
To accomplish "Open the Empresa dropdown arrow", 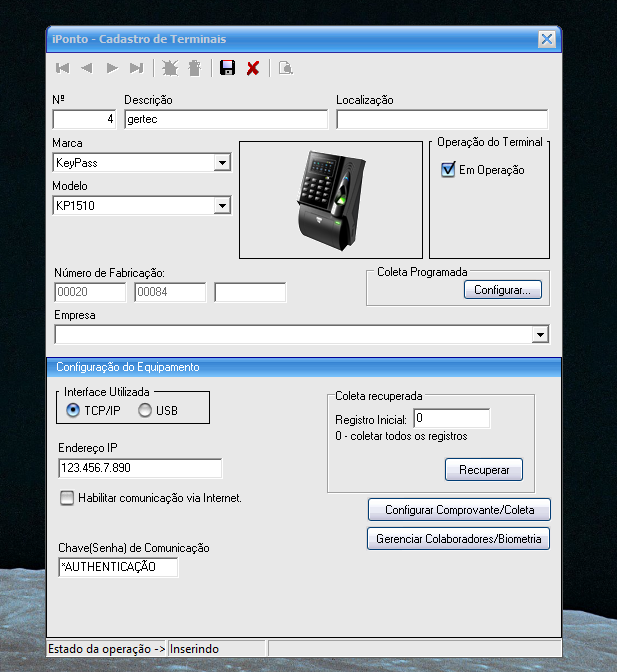I will tap(540, 335).
